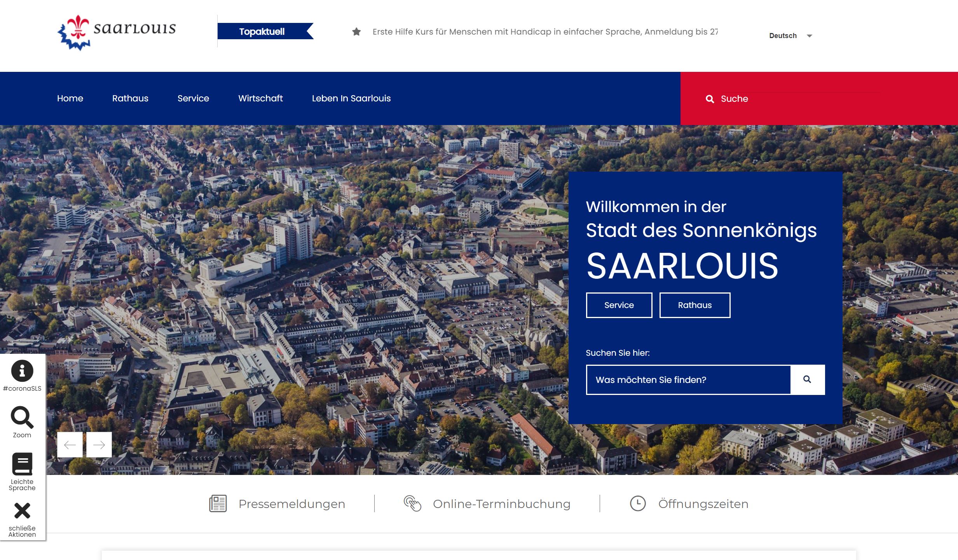Click the Pressemeldungen newspaper icon
Viewport: 958px width, 560px height.
coord(218,504)
